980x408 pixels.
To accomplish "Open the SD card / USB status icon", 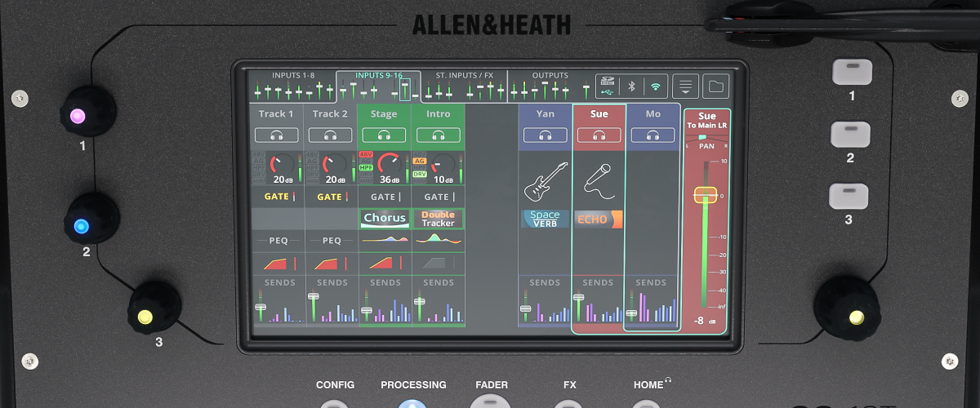I will pyautogui.click(x=606, y=86).
